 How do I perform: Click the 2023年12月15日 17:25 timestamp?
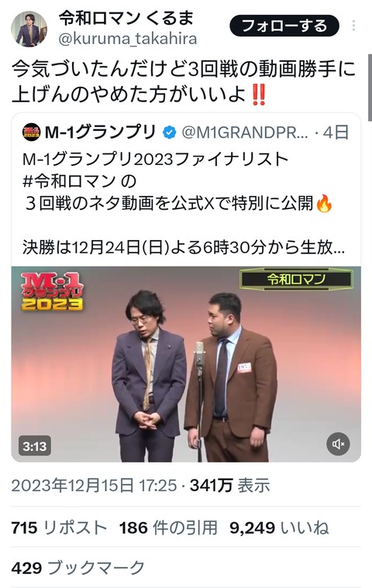[94, 486]
